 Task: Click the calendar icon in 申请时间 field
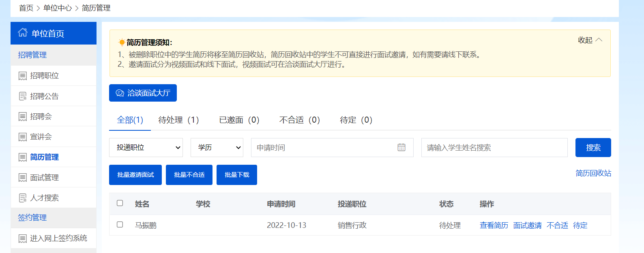pyautogui.click(x=401, y=147)
